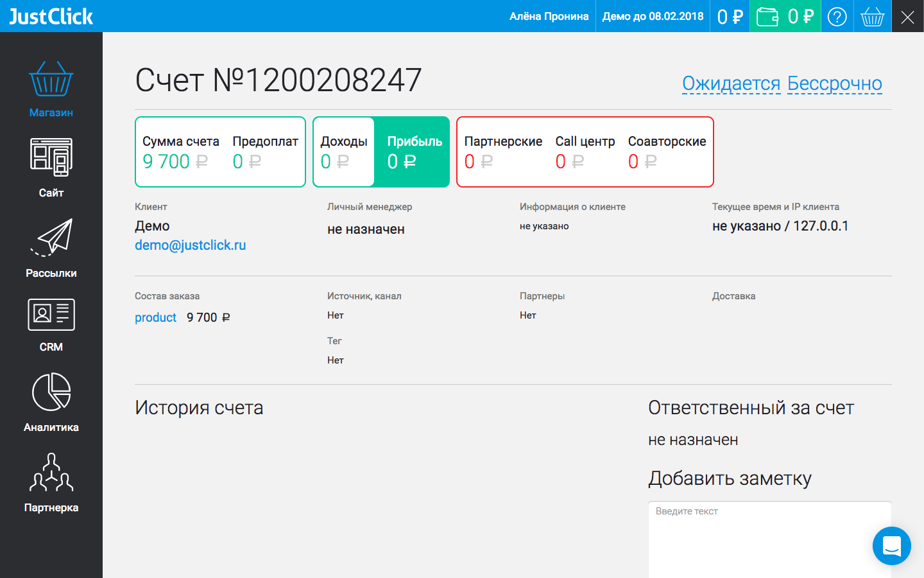Open Партнерка people network icon

click(51, 472)
